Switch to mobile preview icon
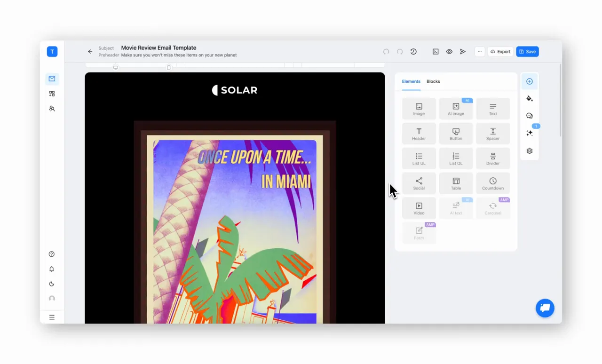 point(169,68)
